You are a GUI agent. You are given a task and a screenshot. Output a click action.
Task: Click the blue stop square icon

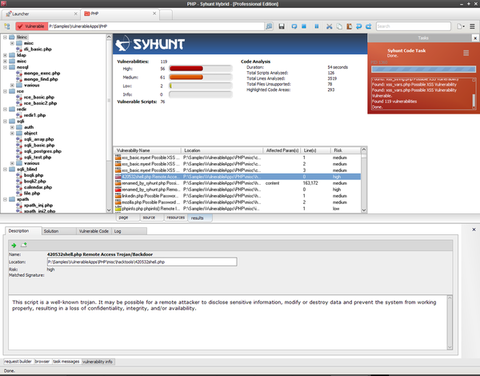304,26
